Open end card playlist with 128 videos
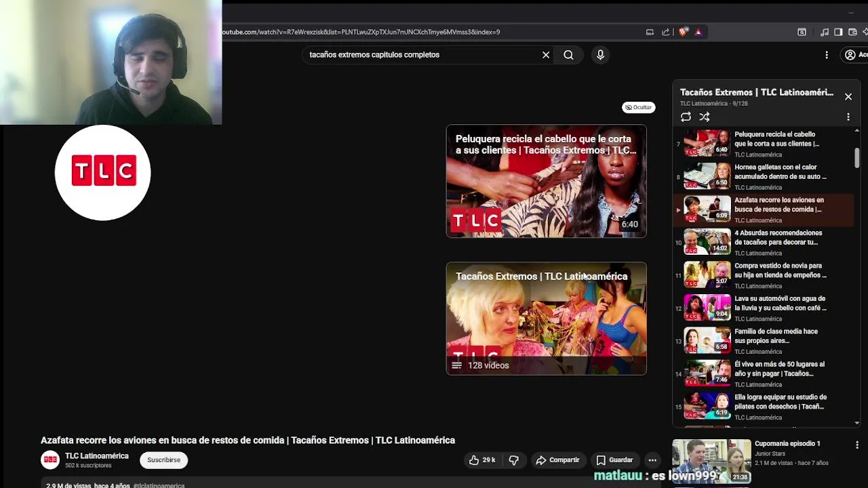This screenshot has width=868, height=488. click(547, 319)
